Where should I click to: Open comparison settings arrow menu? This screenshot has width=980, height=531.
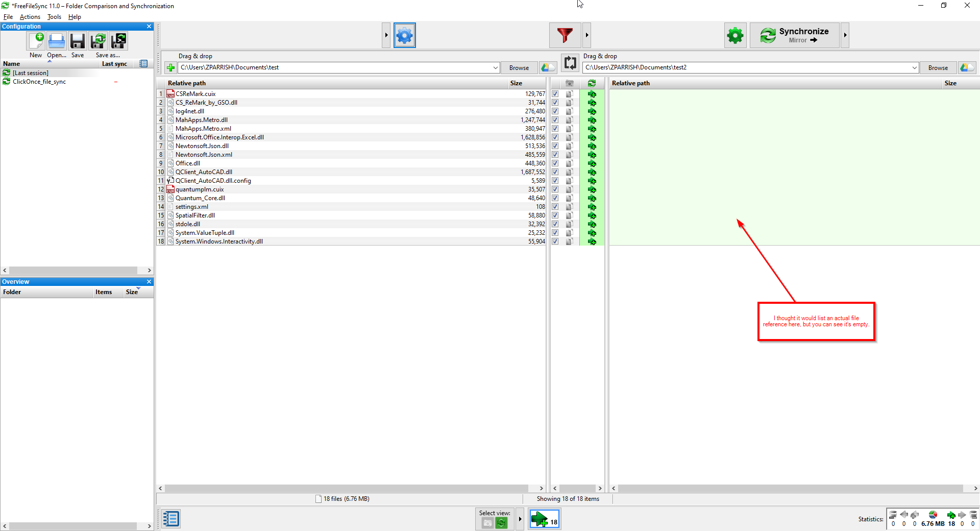[x=386, y=35]
